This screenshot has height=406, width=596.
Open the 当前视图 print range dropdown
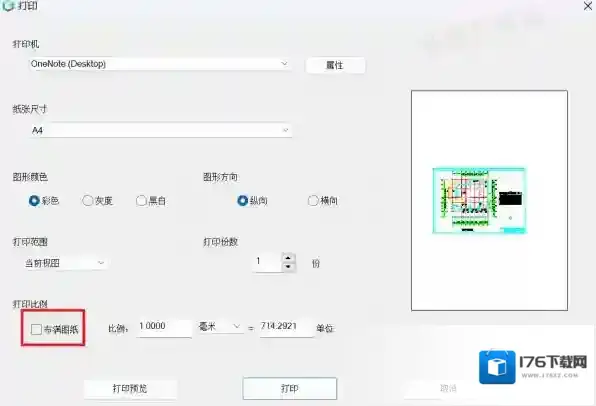point(65,263)
